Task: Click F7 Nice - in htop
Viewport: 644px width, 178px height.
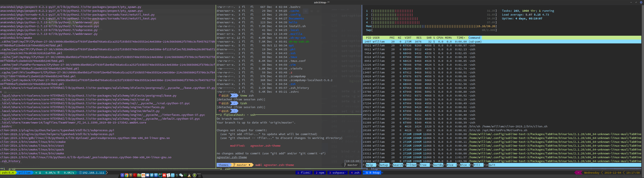Action: (x=450, y=165)
